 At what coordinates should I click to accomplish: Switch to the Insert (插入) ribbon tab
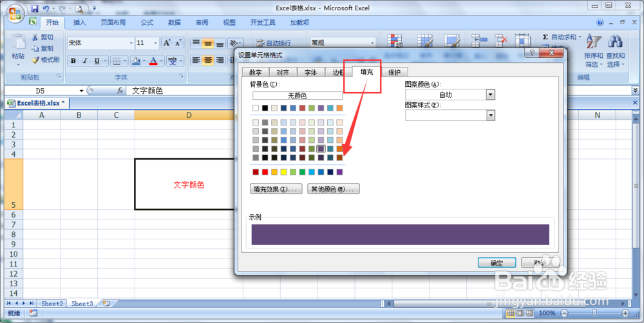(x=79, y=23)
